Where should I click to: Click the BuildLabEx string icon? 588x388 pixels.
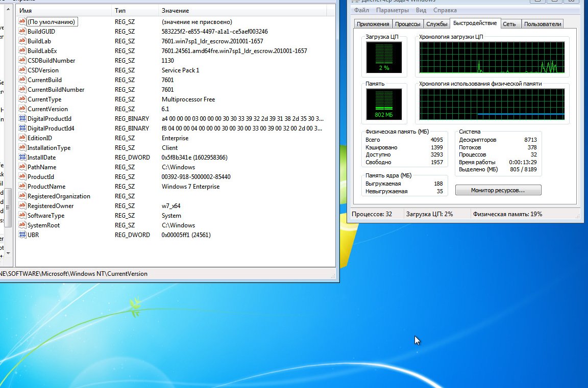coord(22,51)
